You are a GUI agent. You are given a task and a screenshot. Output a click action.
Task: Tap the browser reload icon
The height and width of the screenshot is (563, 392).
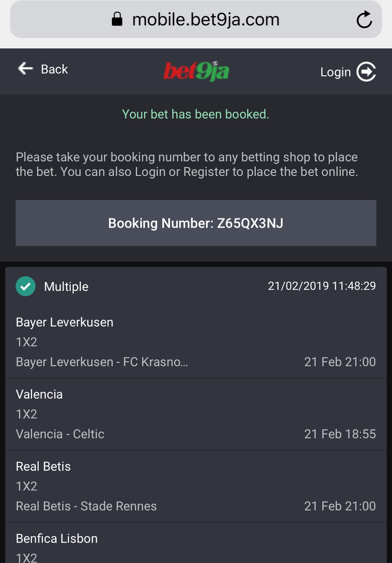364,20
